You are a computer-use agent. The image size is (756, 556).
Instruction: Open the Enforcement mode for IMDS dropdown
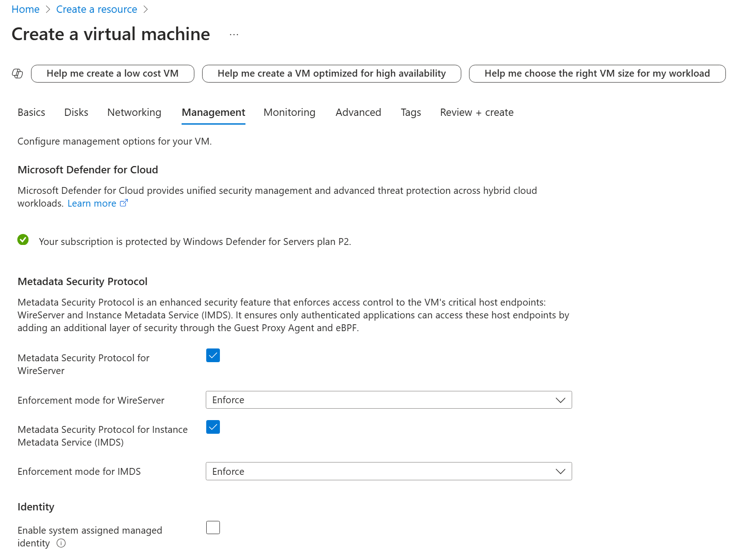(388, 471)
